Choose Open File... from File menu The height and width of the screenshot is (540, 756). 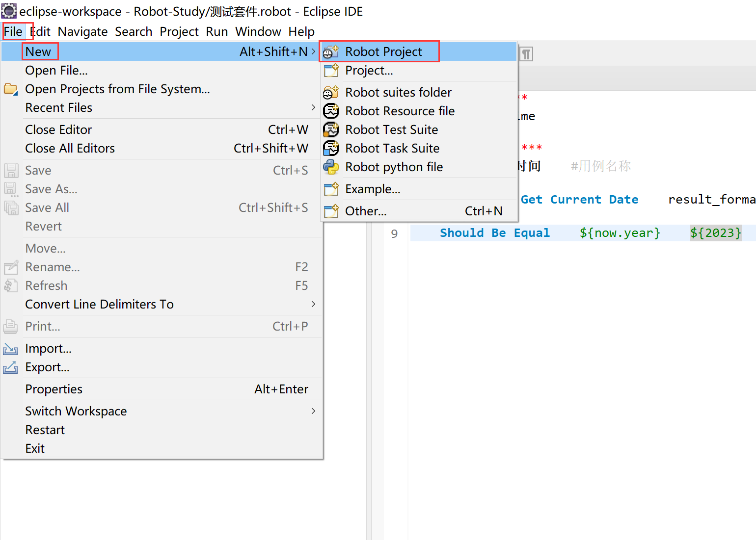161,70
